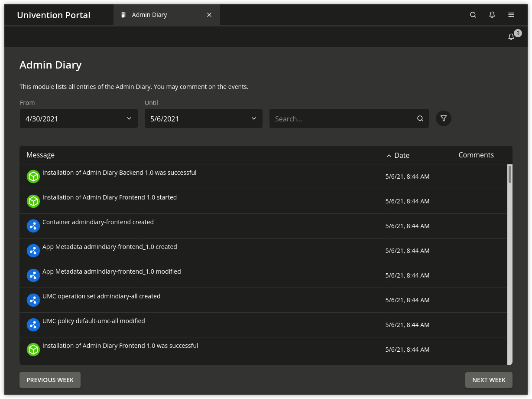Click date cell of Container admindiary-frontend created row
Viewport: 532px width, 399px height.
tap(407, 226)
